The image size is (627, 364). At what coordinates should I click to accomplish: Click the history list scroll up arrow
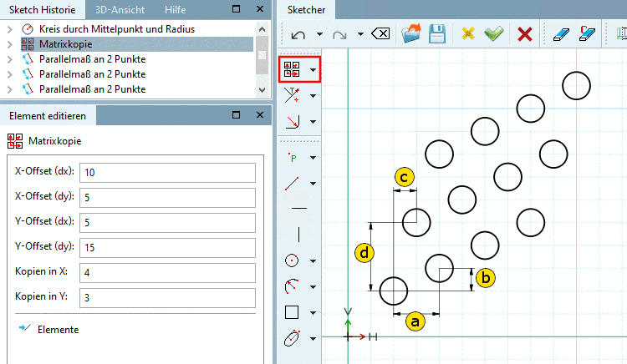pyautogui.click(x=262, y=29)
